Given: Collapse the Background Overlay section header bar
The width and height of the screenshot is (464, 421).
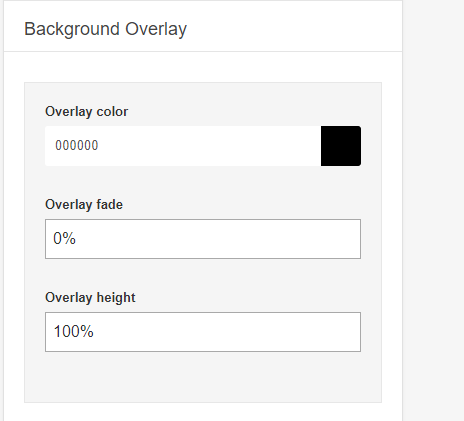Looking at the screenshot, I should pos(203,26).
